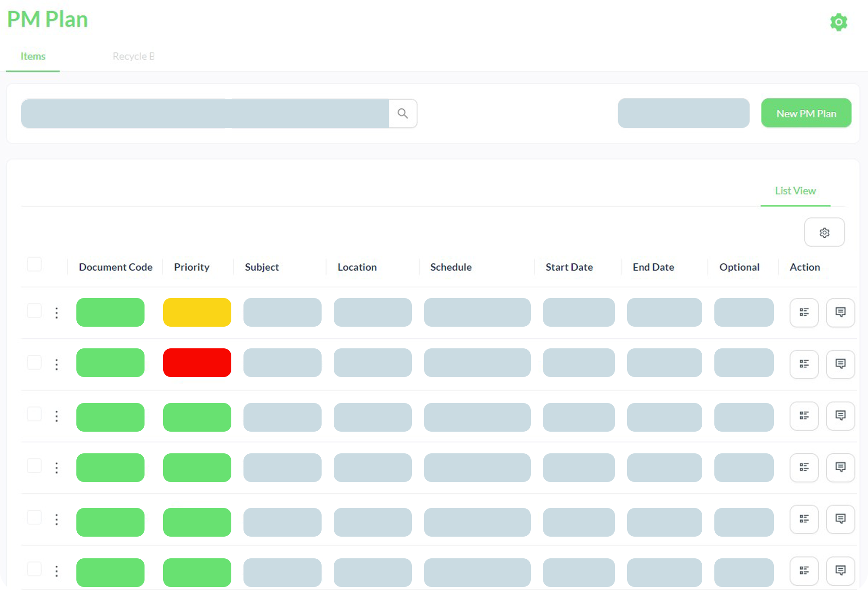Image resolution: width=868 pixels, height=590 pixels.
Task: Open the three-dot menu of the sixth row
Action: 56,571
